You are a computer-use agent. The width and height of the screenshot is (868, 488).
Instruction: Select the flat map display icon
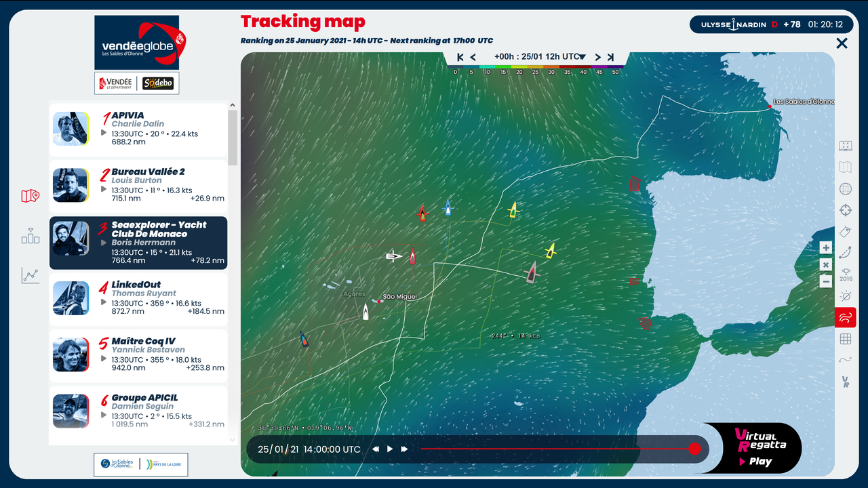pyautogui.click(x=845, y=167)
